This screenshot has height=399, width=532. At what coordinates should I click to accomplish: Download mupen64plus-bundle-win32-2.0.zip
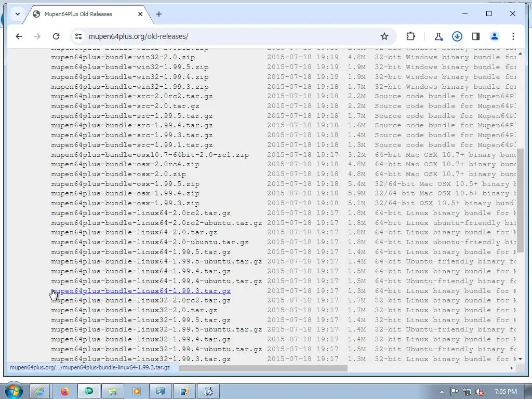[123, 57]
